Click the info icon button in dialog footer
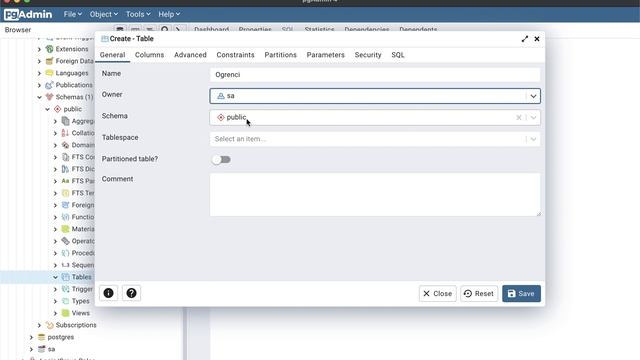Viewport: 640px width, 360px height. tap(109, 293)
